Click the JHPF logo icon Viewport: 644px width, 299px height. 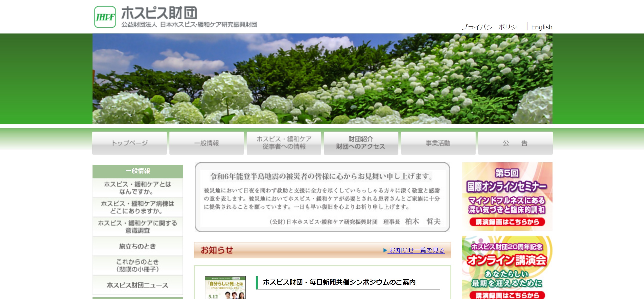[105, 17]
